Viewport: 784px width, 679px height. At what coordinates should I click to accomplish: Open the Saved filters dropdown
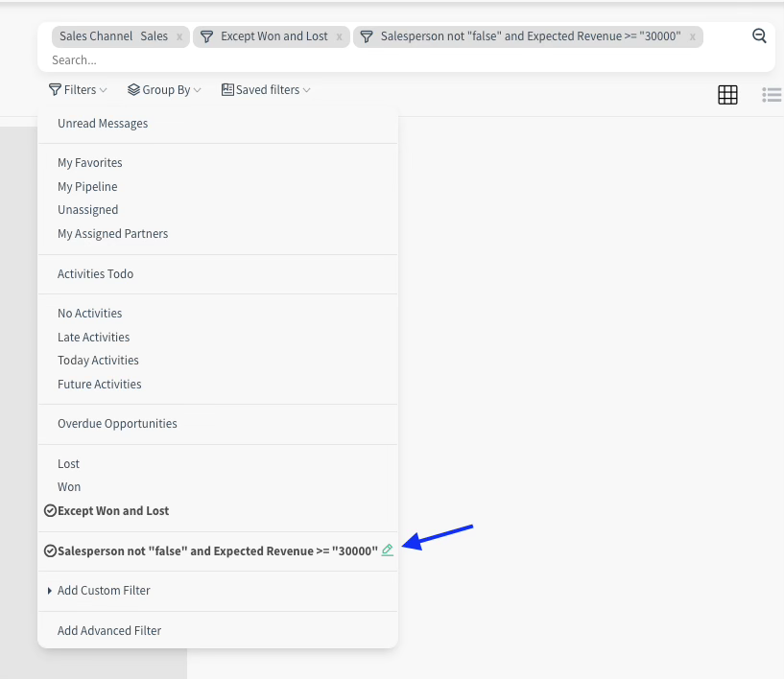click(266, 90)
